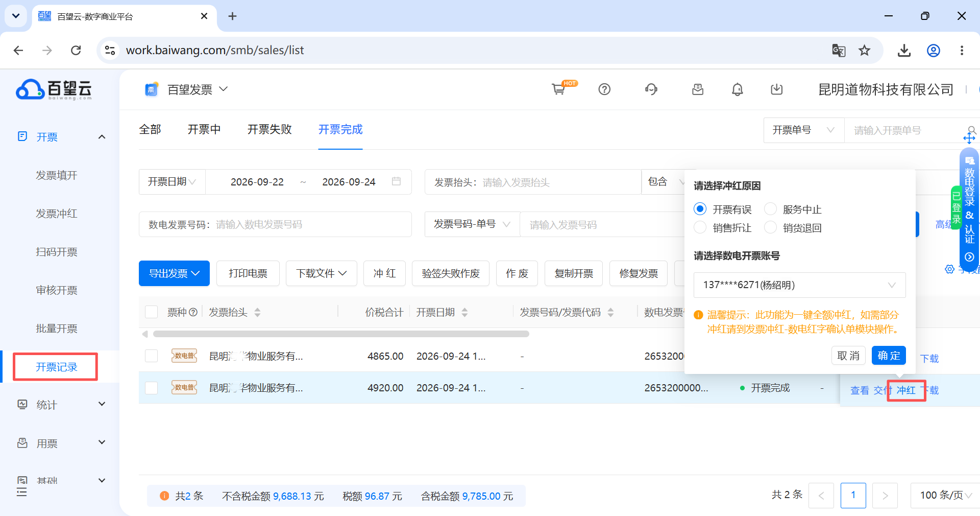Expand the 数电开票账号 dropdown
The width and height of the screenshot is (980, 516).
(x=799, y=285)
